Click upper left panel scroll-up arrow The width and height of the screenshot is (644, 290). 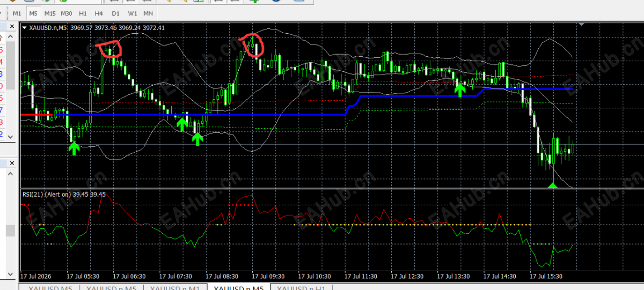(x=10, y=37)
